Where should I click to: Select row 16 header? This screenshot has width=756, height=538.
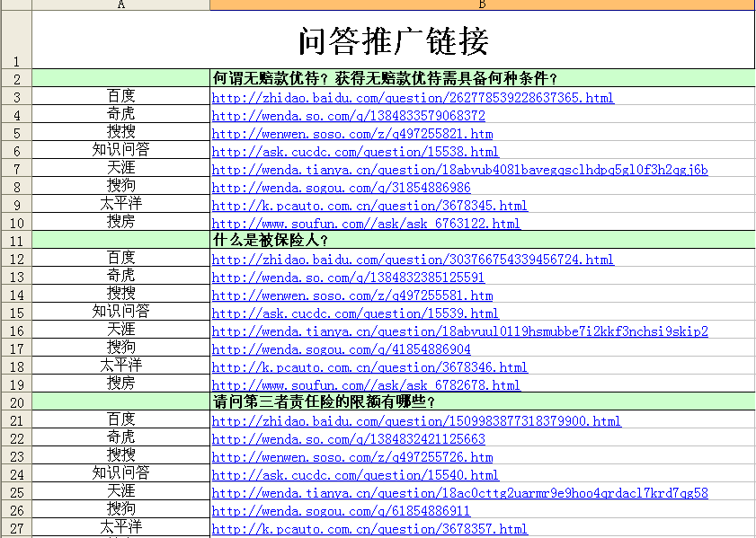16,330
